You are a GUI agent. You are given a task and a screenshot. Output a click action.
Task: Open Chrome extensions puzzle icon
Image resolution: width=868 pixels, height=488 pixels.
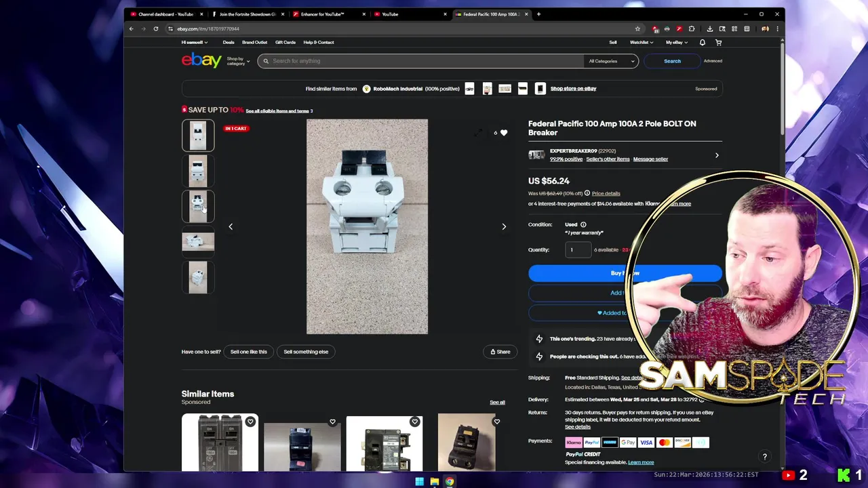coord(692,28)
